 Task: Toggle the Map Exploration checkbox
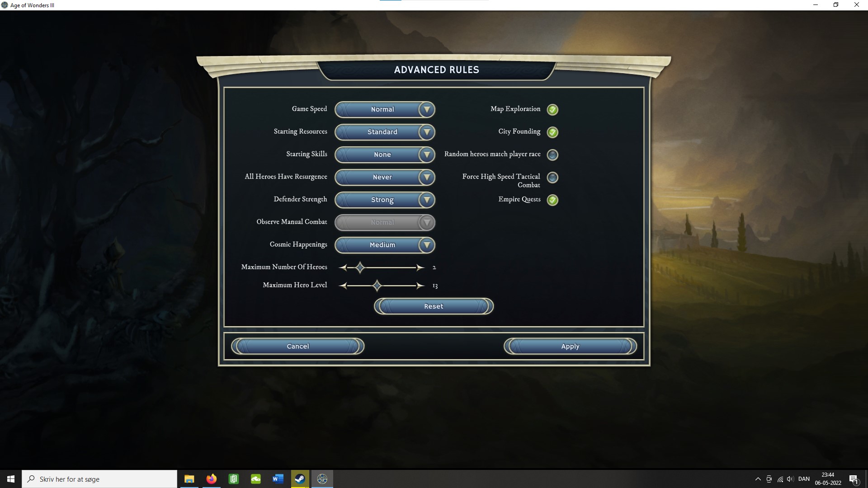(x=552, y=109)
